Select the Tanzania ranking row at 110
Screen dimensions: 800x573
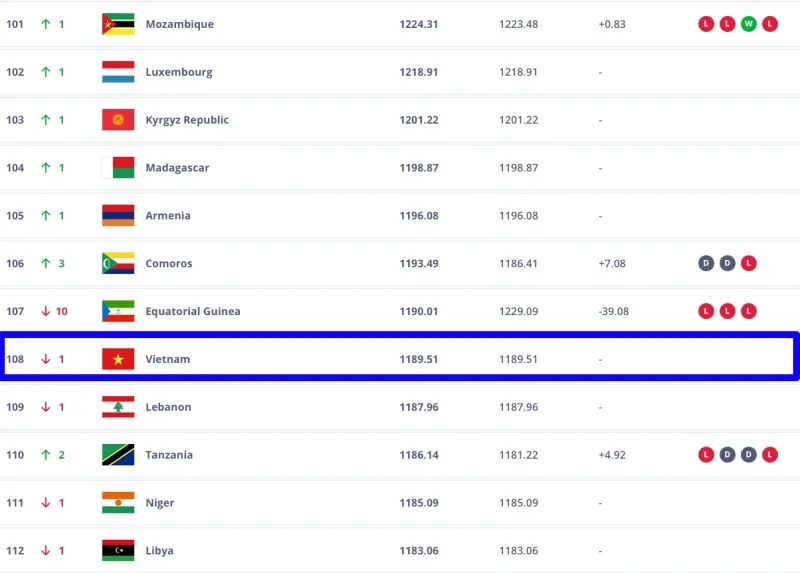coord(400,455)
